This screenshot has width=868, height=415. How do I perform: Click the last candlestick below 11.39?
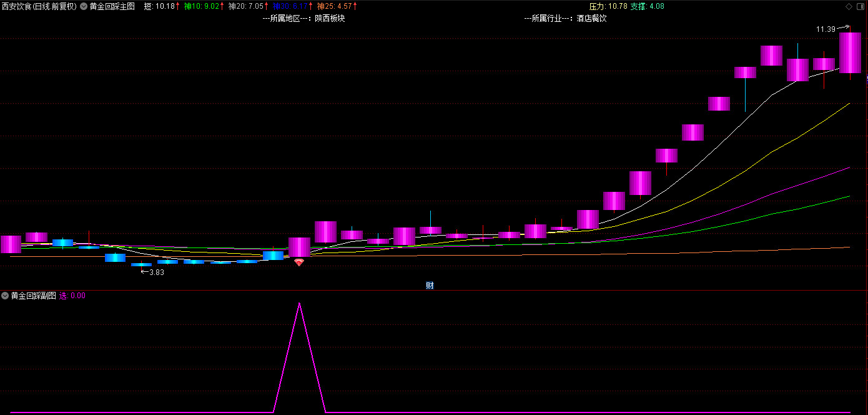tap(850, 53)
